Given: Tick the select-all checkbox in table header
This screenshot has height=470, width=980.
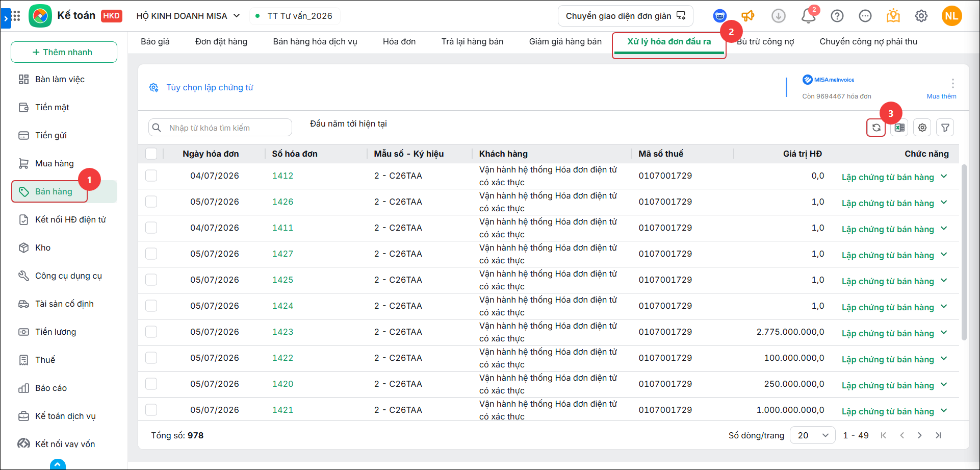Looking at the screenshot, I should pyautogui.click(x=151, y=154).
